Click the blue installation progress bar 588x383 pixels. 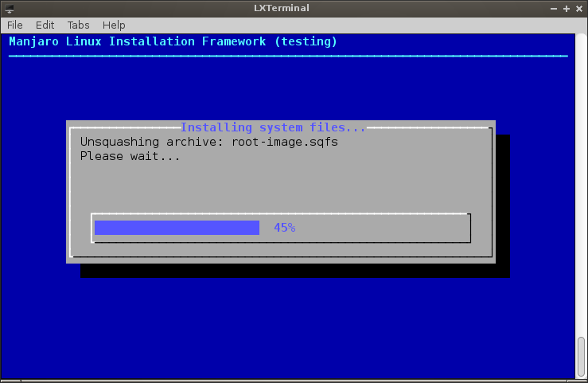pos(177,228)
